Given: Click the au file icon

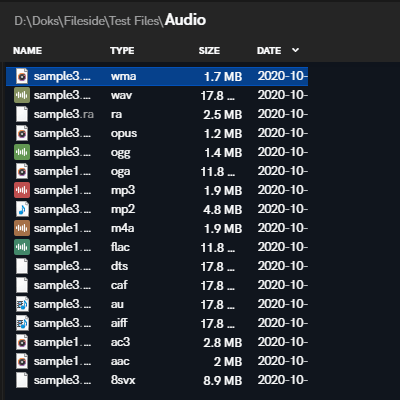Looking at the screenshot, I should coord(22,304).
